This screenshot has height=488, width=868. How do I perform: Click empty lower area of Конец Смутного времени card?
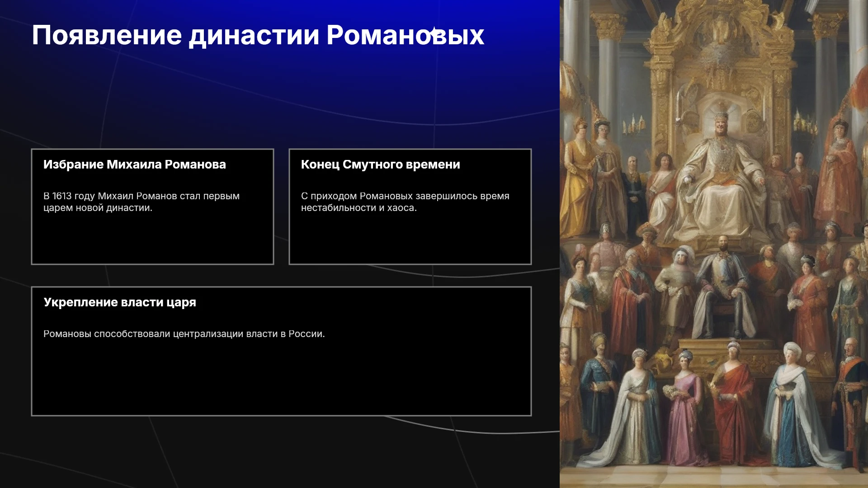tap(410, 239)
